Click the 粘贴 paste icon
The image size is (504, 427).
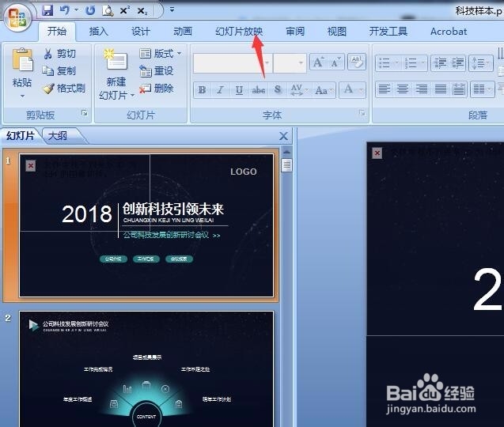click(22, 60)
